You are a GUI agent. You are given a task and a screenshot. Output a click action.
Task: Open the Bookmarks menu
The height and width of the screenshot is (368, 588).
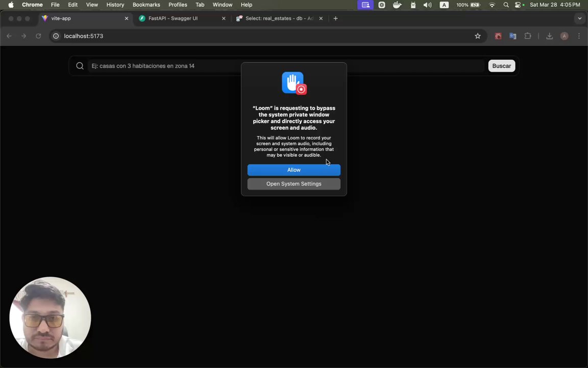(x=146, y=5)
